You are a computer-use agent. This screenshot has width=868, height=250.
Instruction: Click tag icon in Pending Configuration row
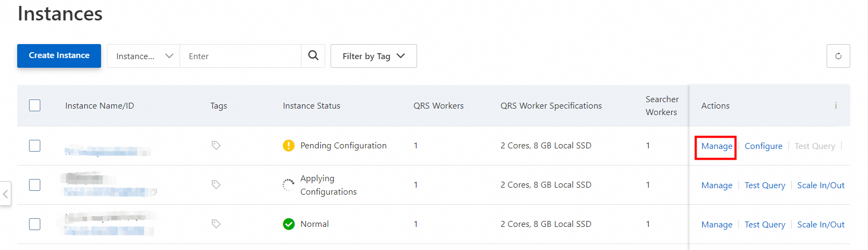(216, 145)
